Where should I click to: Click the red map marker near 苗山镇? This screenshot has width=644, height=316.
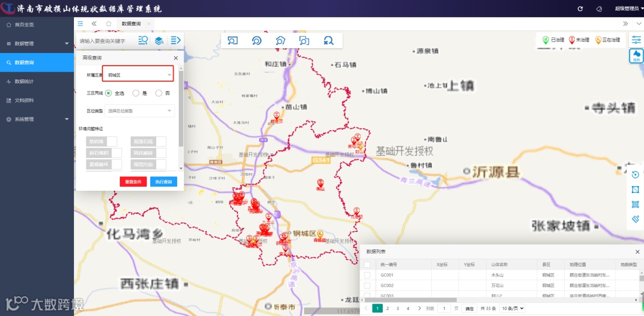[x=277, y=116]
